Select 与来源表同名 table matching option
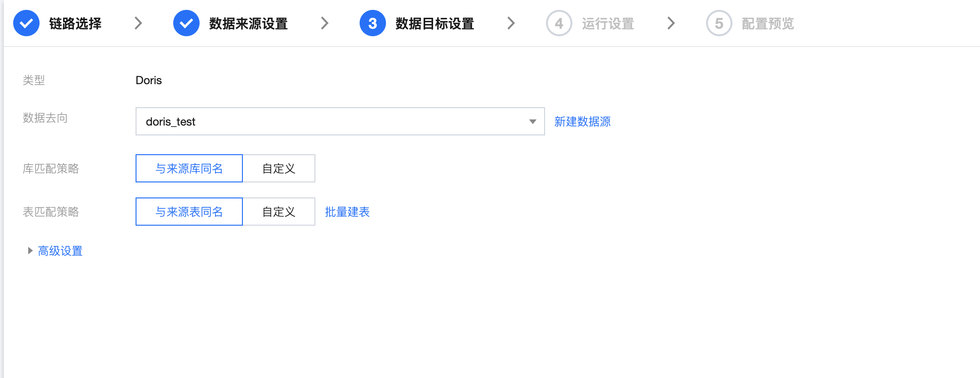Viewport: 980px width, 378px height. pyautogui.click(x=189, y=212)
